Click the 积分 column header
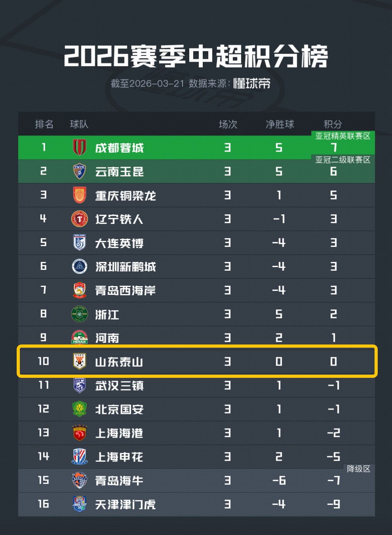The width and height of the screenshot is (392, 535). click(332, 124)
